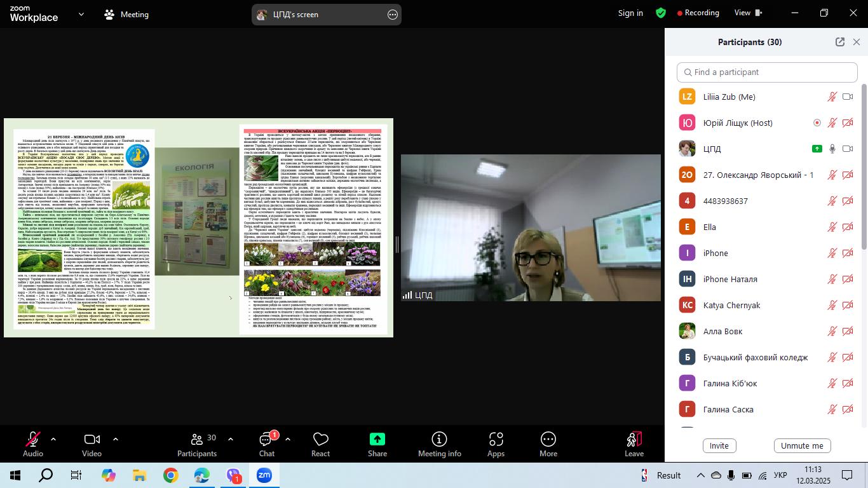
Task: Open Chat with unread message badge
Action: click(x=267, y=439)
